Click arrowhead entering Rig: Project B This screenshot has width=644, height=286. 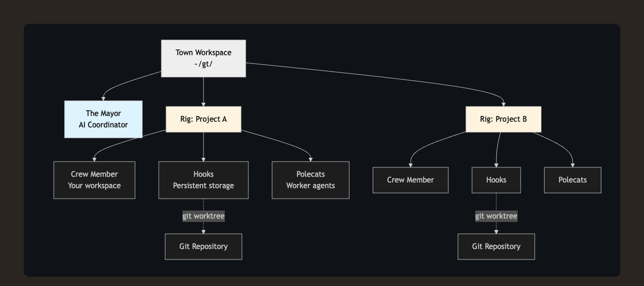click(x=503, y=104)
